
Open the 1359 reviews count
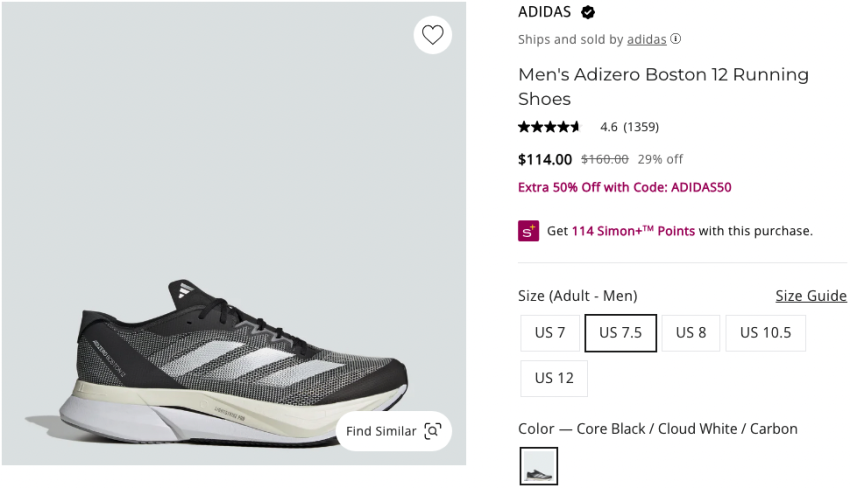641,127
